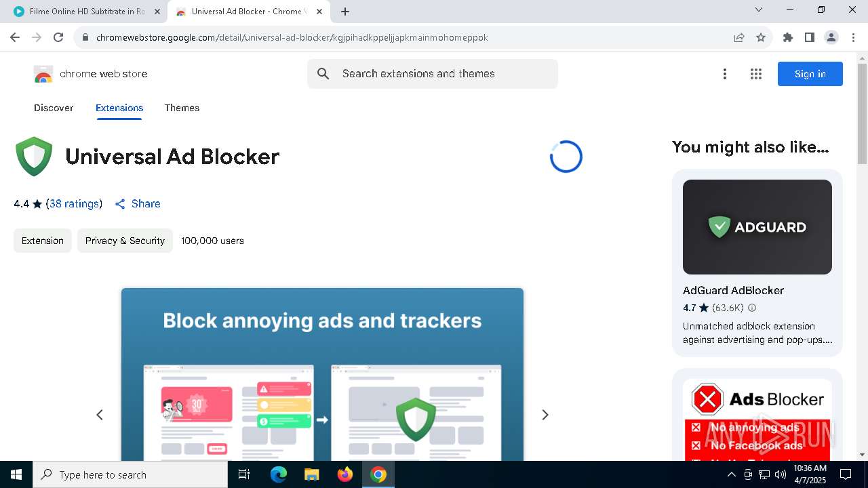Open the AdGuard AdBlocker title link
The image size is (868, 488).
[x=733, y=290]
